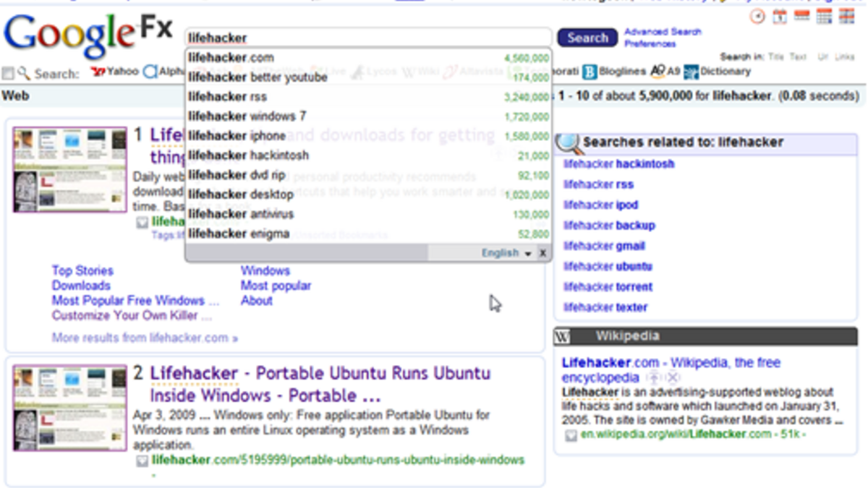Toggle the bookmark box under the first result
Viewport: 868px width, 488px height.
(x=142, y=223)
